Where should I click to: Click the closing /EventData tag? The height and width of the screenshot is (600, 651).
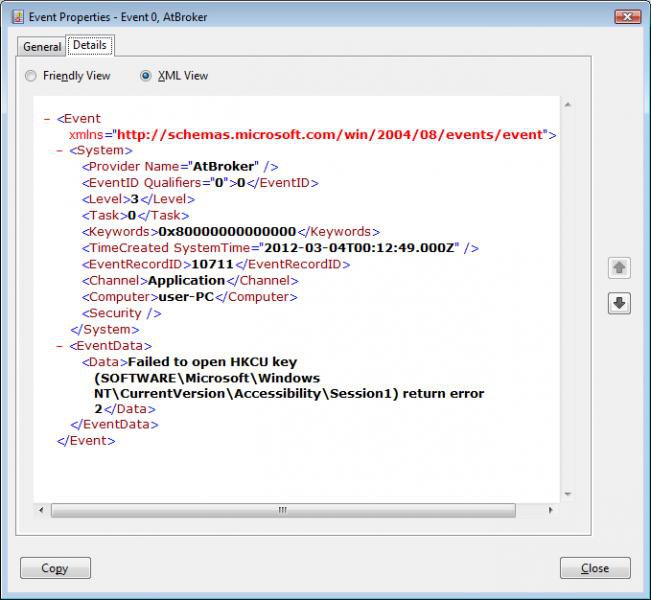114,424
